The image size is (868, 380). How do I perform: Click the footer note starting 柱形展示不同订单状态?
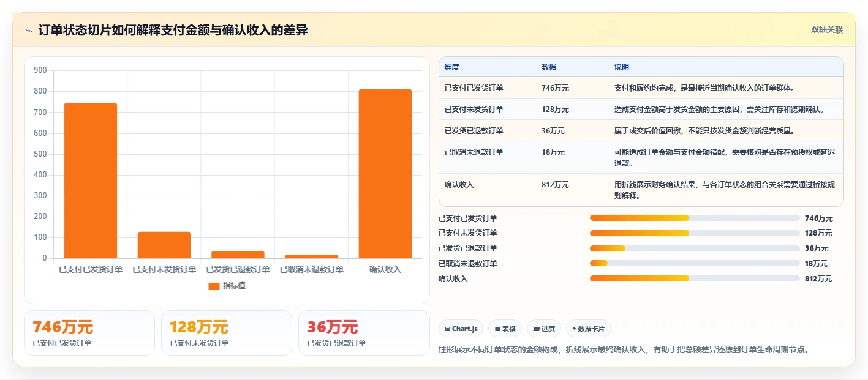625,350
